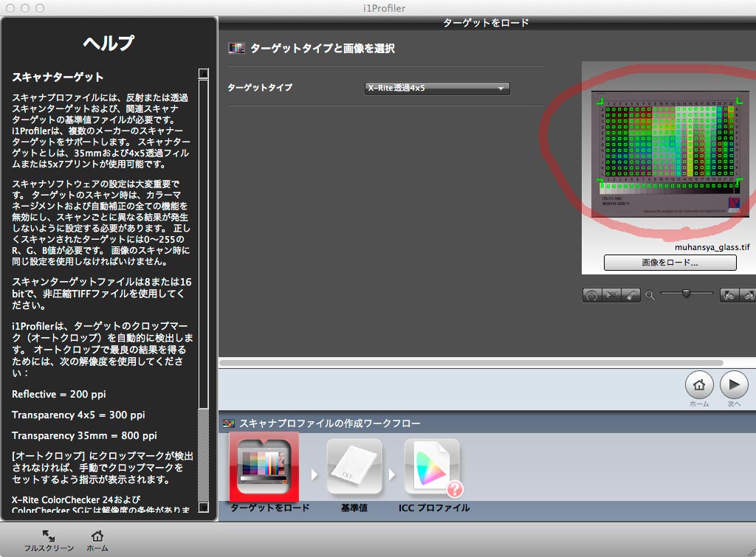Click the text Reflective = 200 ppi
This screenshot has height=557, width=756.
click(59, 394)
